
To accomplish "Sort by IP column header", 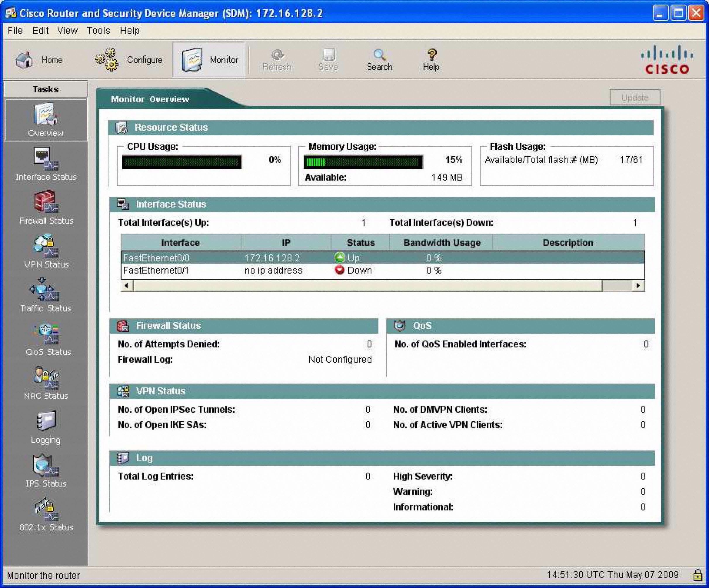I will [286, 243].
